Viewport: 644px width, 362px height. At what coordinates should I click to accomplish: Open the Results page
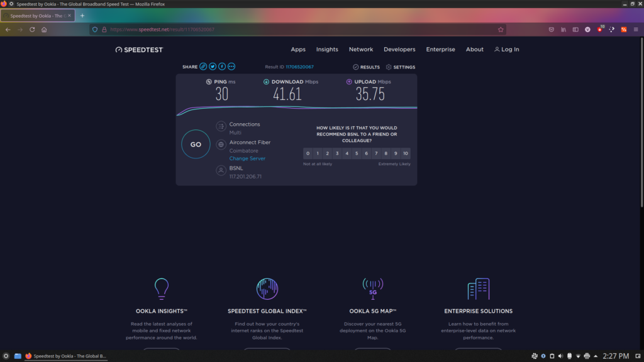[x=366, y=67]
